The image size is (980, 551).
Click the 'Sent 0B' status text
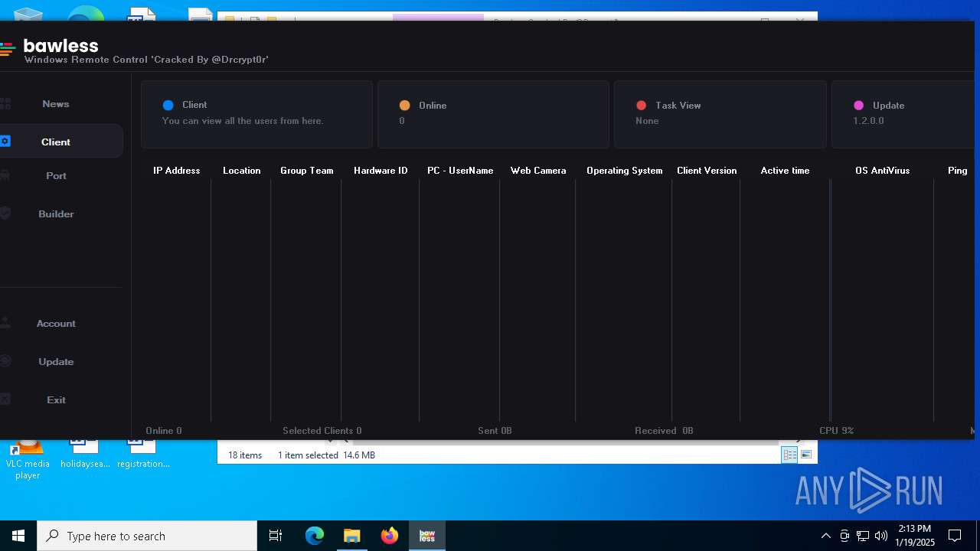pyautogui.click(x=495, y=431)
